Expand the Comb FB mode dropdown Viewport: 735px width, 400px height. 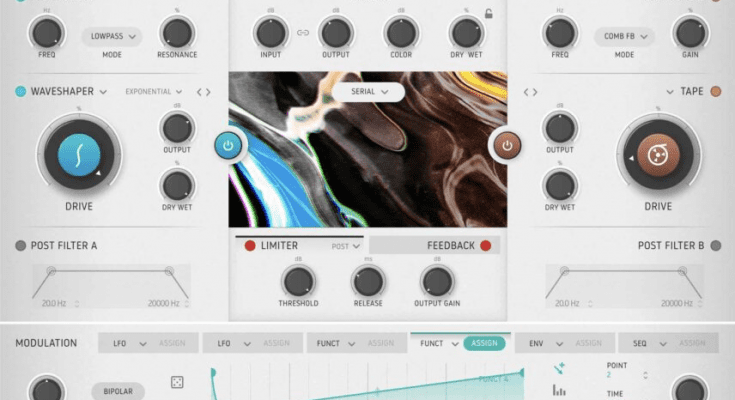pyautogui.click(x=625, y=36)
